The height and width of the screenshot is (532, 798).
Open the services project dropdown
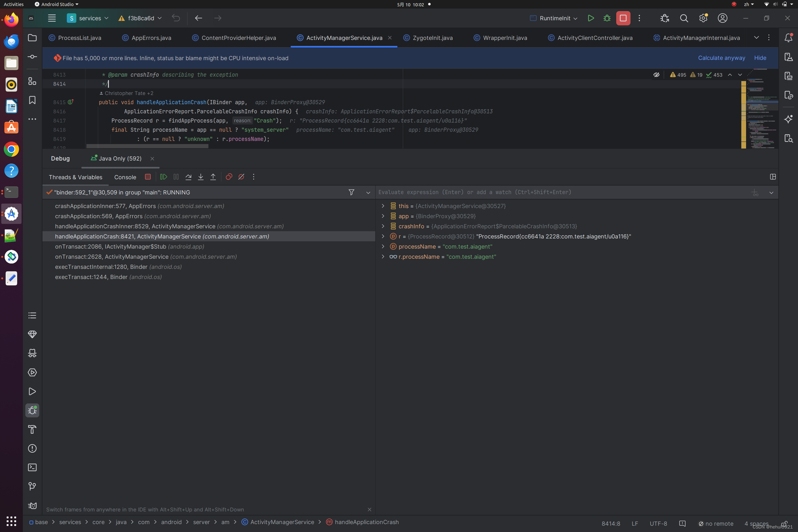87,18
